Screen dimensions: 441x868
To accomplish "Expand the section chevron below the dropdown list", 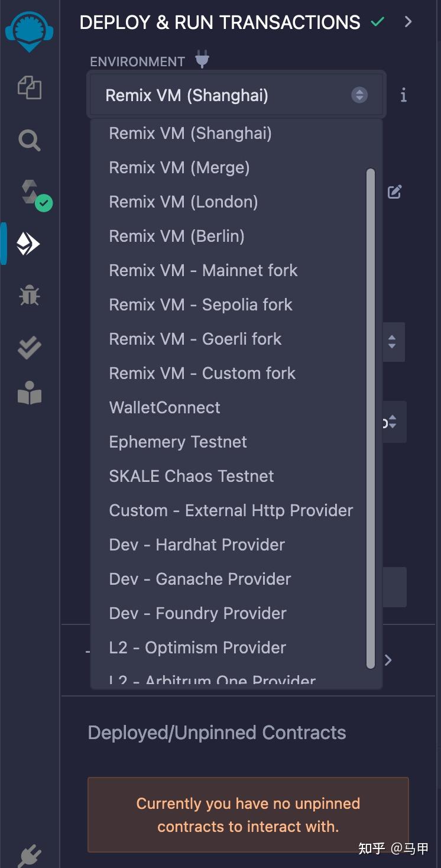I will [388, 660].
